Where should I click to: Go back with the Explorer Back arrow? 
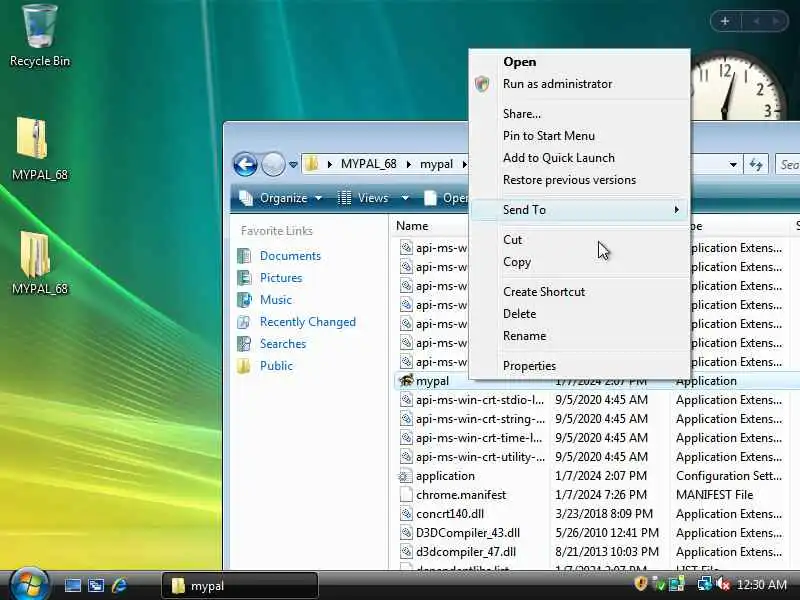tap(245, 164)
